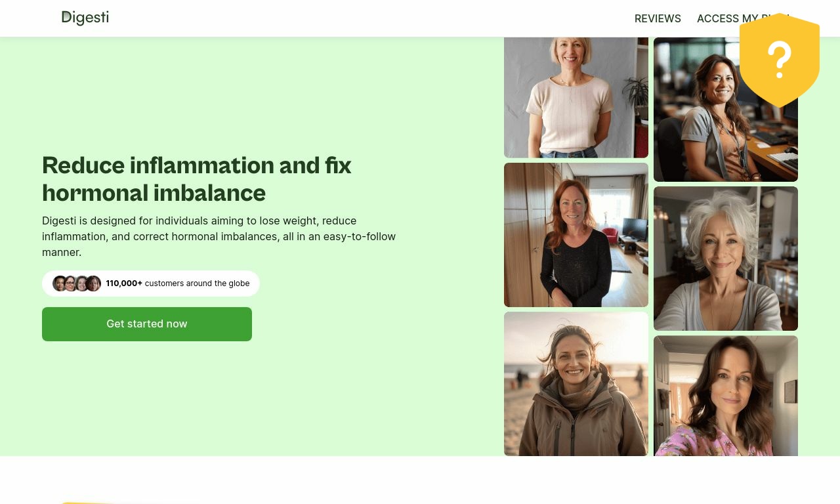Open photo of woman seated at office desk

[726, 110]
